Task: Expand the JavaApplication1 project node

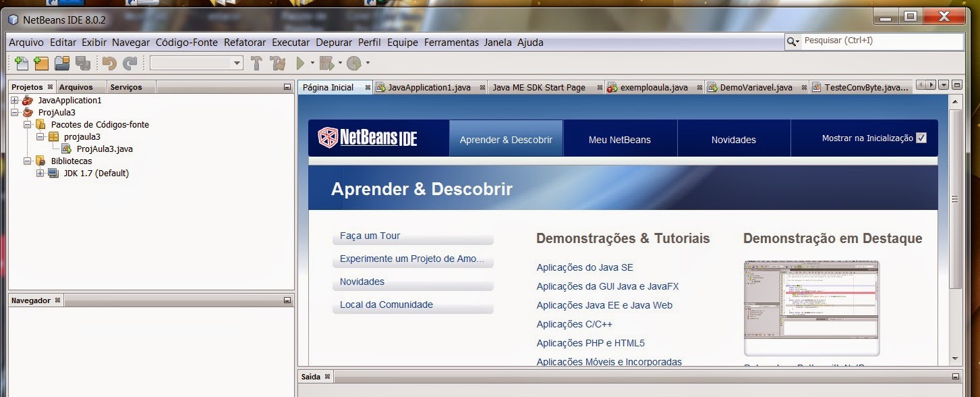Action: tap(15, 100)
